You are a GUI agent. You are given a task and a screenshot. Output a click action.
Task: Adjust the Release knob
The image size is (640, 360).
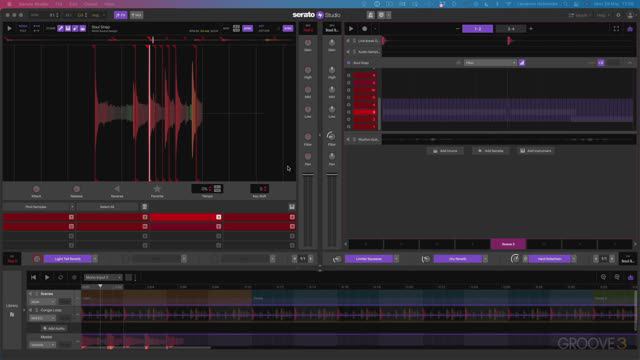pos(76,189)
